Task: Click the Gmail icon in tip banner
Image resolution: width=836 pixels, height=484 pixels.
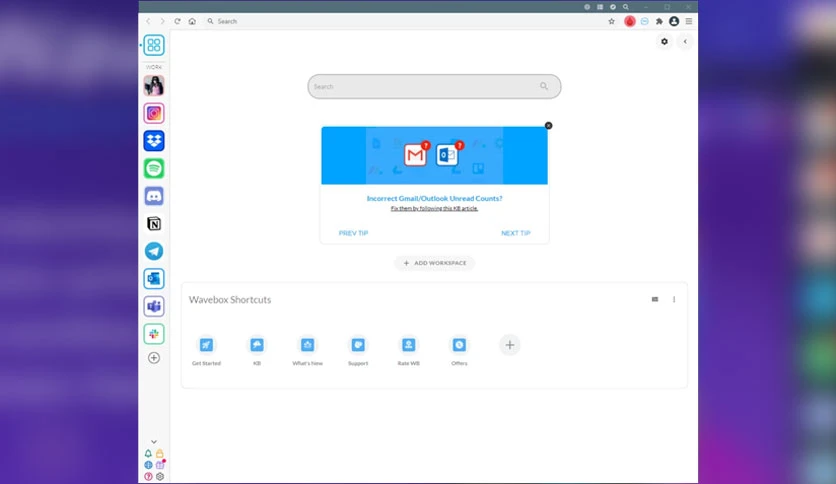Action: (x=415, y=155)
